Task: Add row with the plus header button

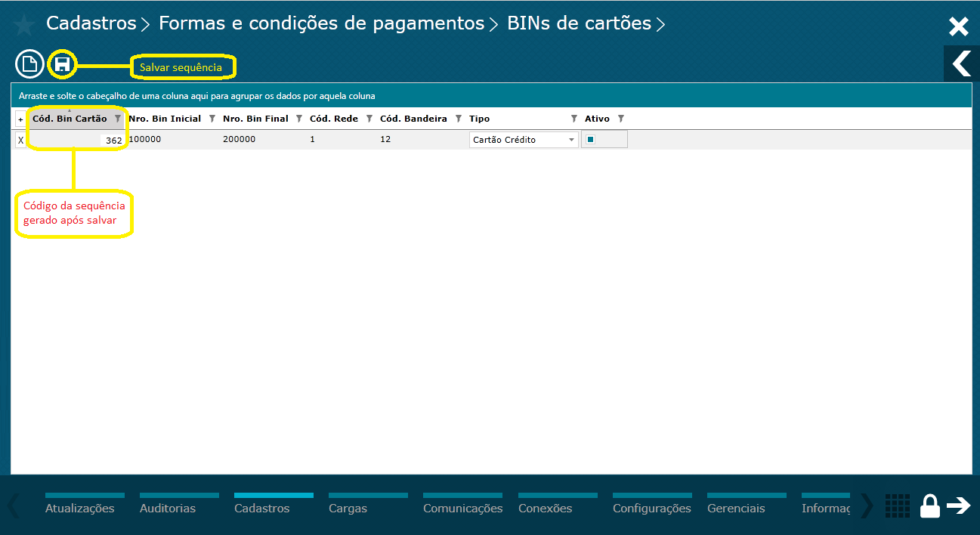Action: (20, 119)
